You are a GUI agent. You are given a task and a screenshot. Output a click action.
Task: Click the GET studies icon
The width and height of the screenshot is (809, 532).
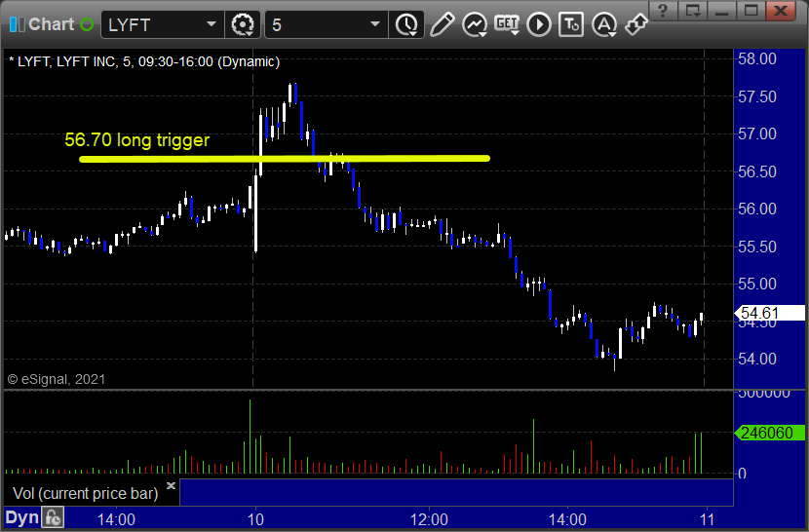[x=507, y=24]
